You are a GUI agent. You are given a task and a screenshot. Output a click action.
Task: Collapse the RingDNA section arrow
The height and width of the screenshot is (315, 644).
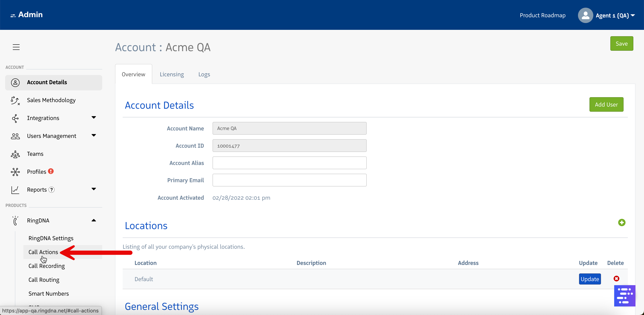click(94, 220)
